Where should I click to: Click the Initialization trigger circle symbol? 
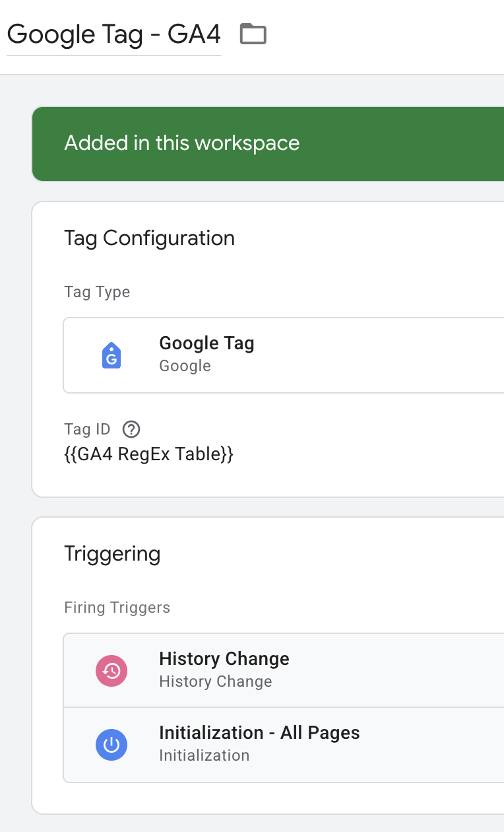point(111,744)
